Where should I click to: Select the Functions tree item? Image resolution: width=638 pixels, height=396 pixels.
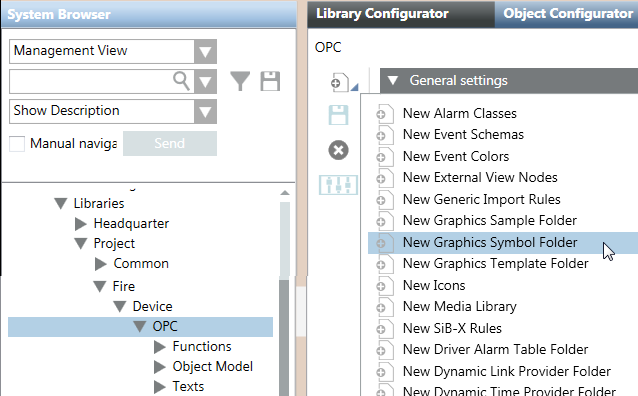pos(202,346)
